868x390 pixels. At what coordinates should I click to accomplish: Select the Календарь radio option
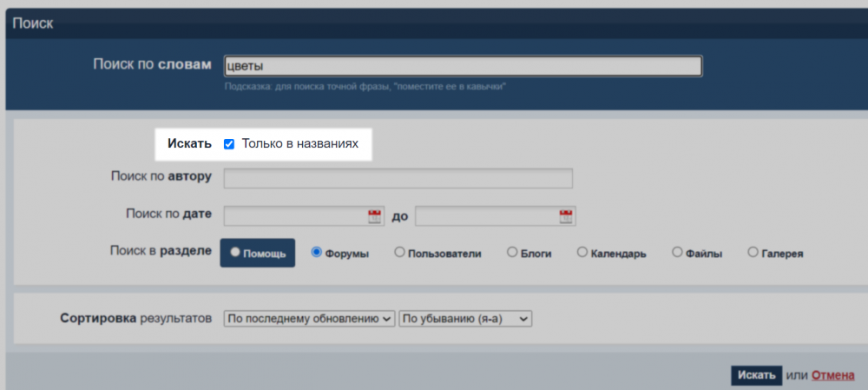(x=582, y=252)
